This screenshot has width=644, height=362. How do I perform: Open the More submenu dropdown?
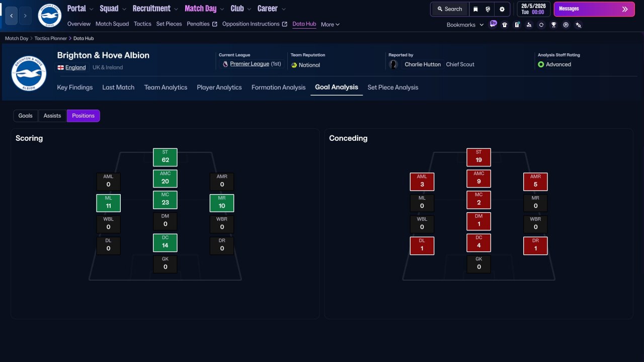(331, 24)
